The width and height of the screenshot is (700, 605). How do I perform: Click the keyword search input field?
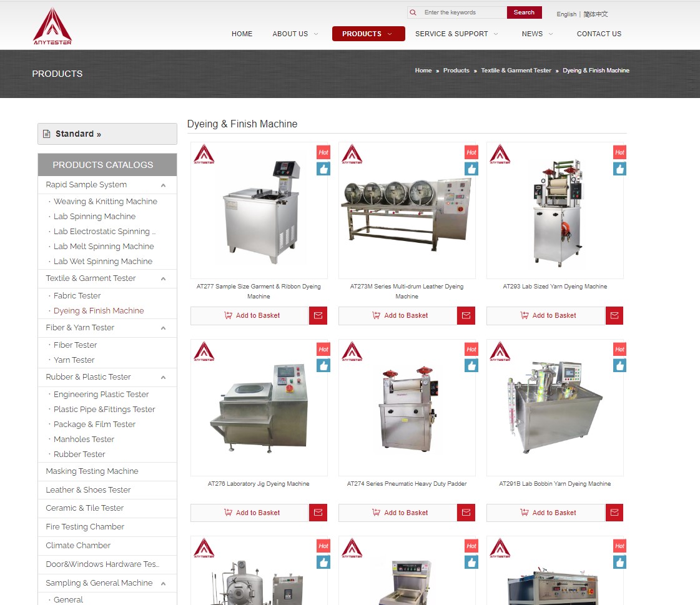(462, 12)
